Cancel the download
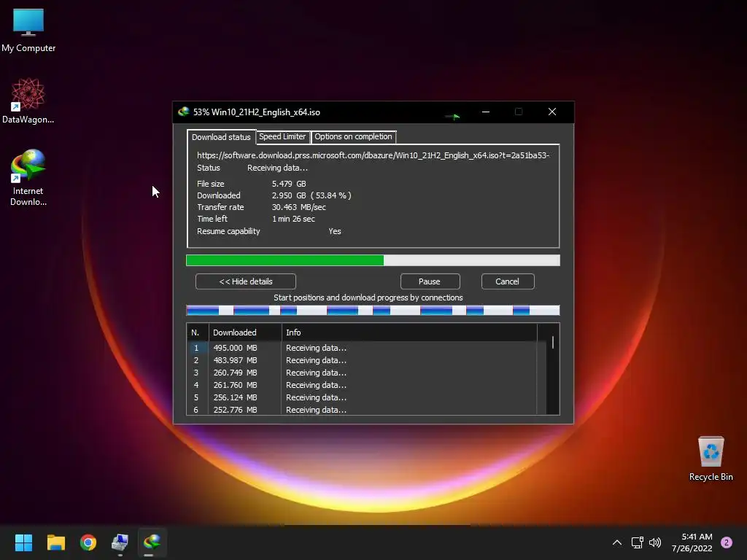Viewport: 747px width, 560px height. pyautogui.click(x=508, y=281)
